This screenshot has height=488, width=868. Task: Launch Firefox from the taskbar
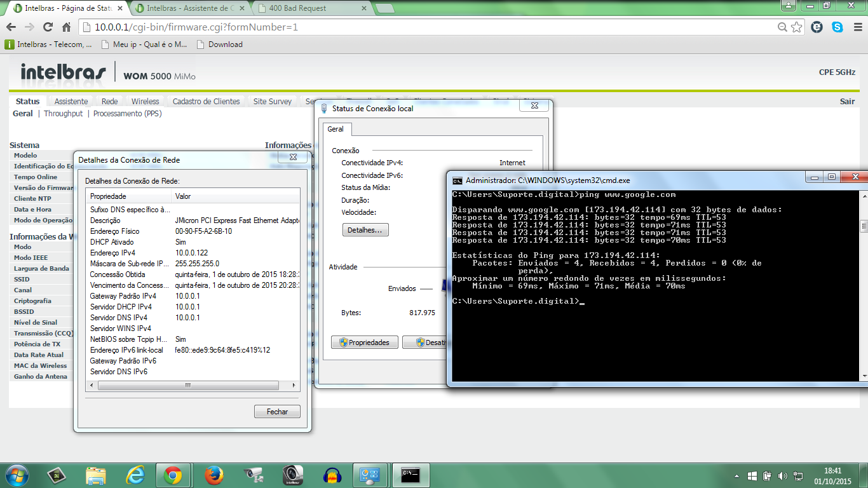coord(214,475)
